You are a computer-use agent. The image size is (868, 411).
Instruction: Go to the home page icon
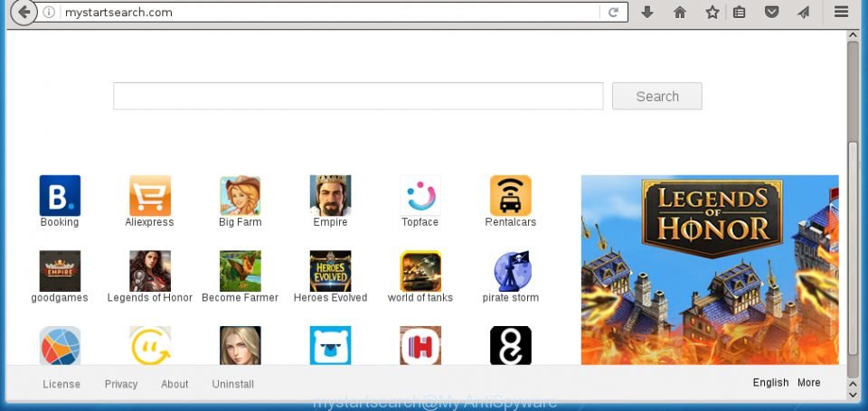(x=680, y=12)
